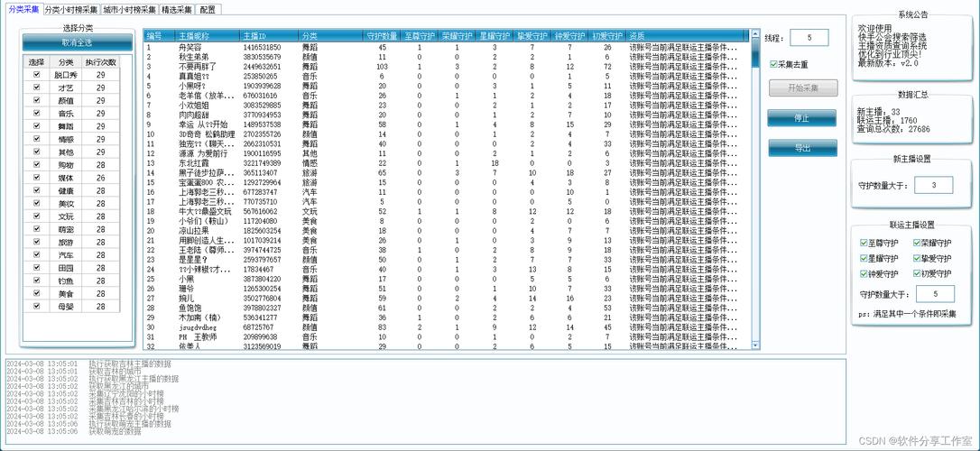This screenshot has height=451, width=980.
Task: Click the 开始采集 button
Action: [803, 88]
